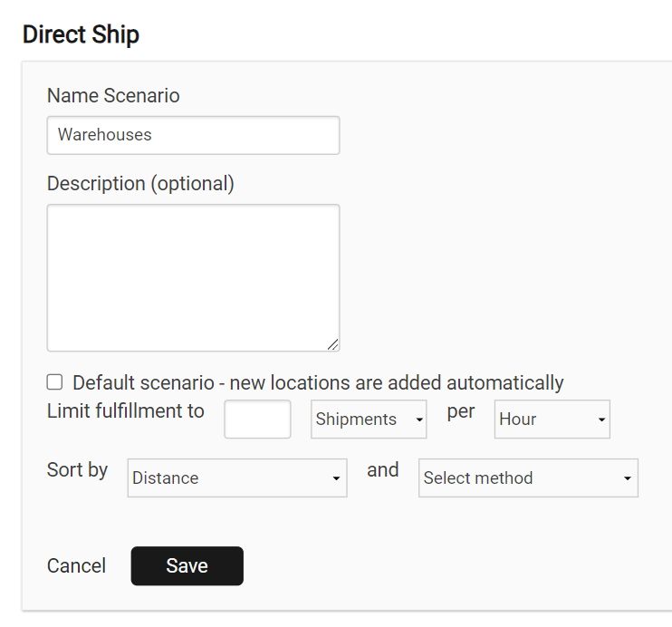
Task: Click the 'Limit fulfillment to' label
Action: (x=126, y=411)
